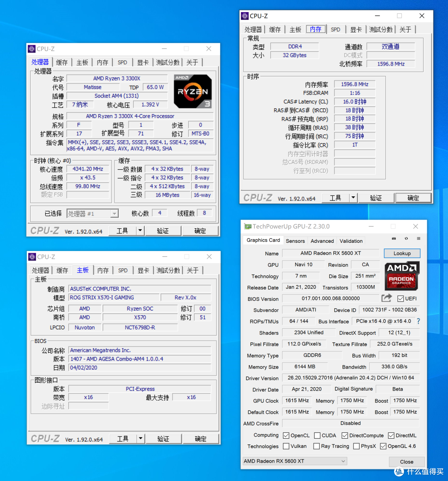Click the BIOS version 017.001.000.068.000000 field
This screenshot has height=481, width=448.
(x=331, y=298)
